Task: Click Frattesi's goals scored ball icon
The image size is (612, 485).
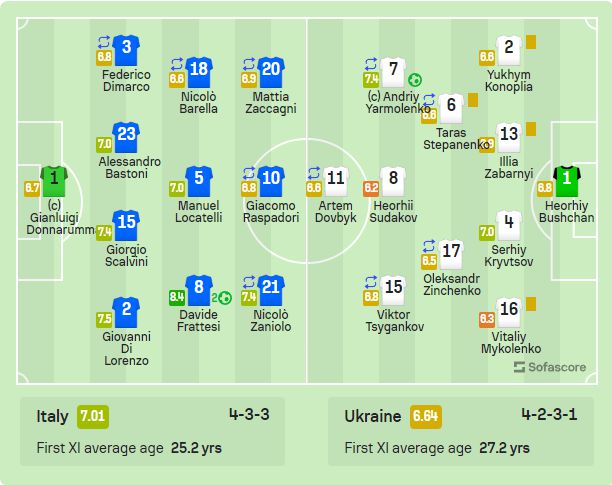Action: point(224,297)
